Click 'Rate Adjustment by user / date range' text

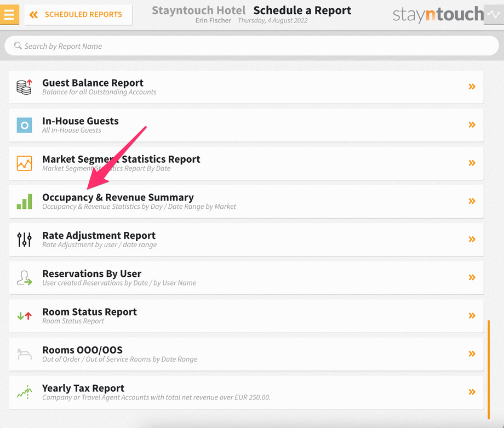click(100, 245)
